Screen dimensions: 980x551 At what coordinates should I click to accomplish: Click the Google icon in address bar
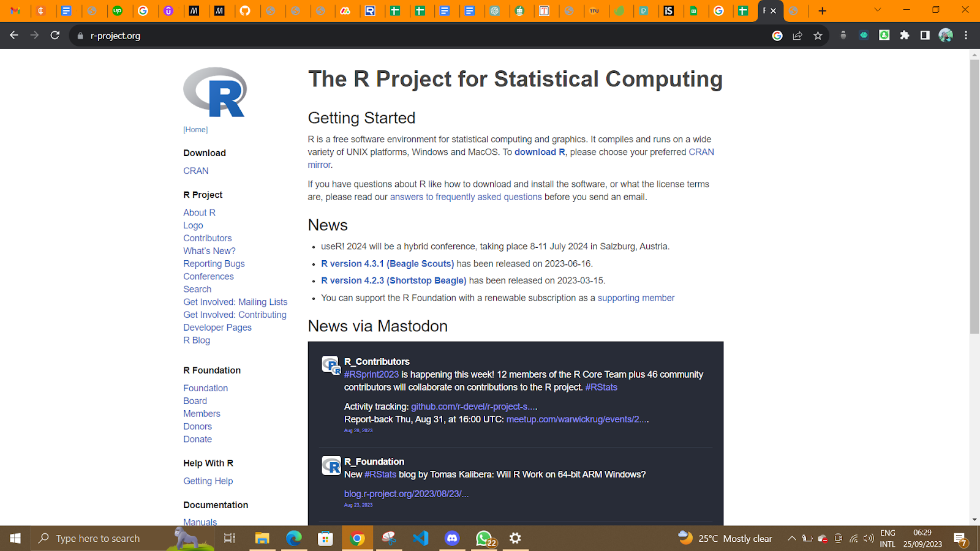coord(777,36)
